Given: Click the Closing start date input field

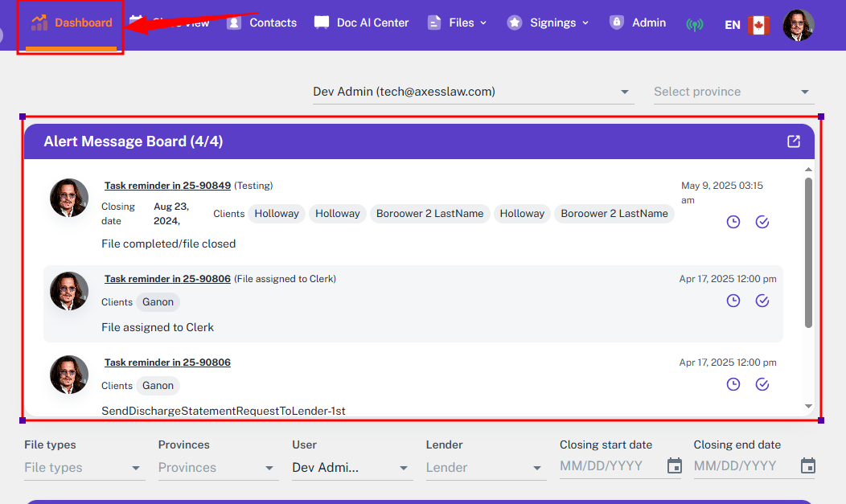Looking at the screenshot, I should [x=610, y=466].
